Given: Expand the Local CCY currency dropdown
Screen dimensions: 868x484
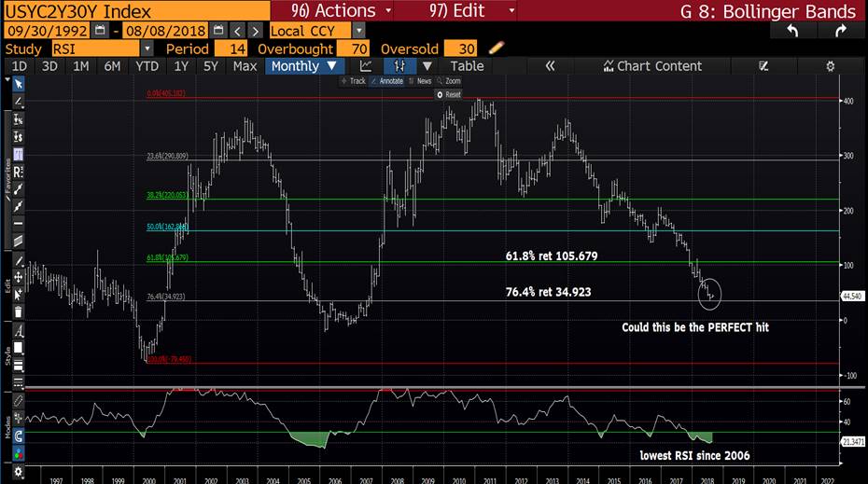Looking at the screenshot, I should tap(358, 30).
